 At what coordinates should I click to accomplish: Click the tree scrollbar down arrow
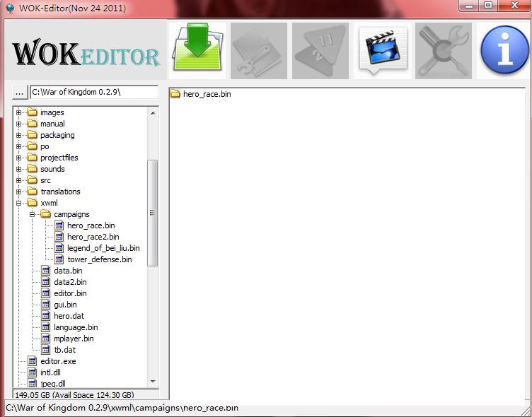click(x=153, y=382)
